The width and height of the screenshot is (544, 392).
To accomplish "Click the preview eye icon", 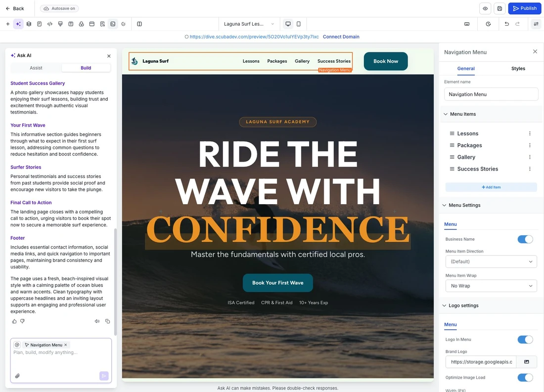I will point(485,8).
